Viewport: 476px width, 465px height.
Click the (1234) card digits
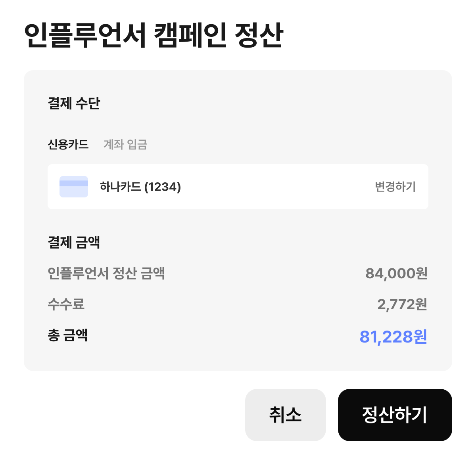point(163,187)
